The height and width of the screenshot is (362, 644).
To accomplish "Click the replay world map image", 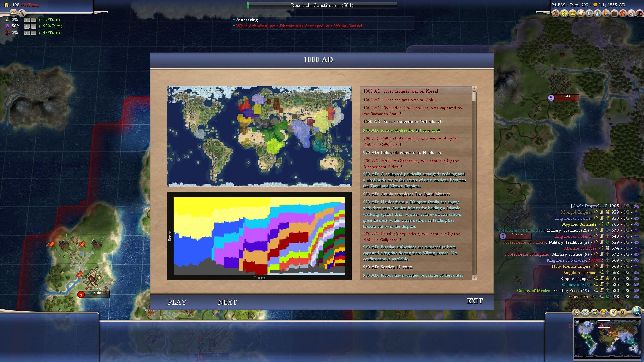I will 259,136.
